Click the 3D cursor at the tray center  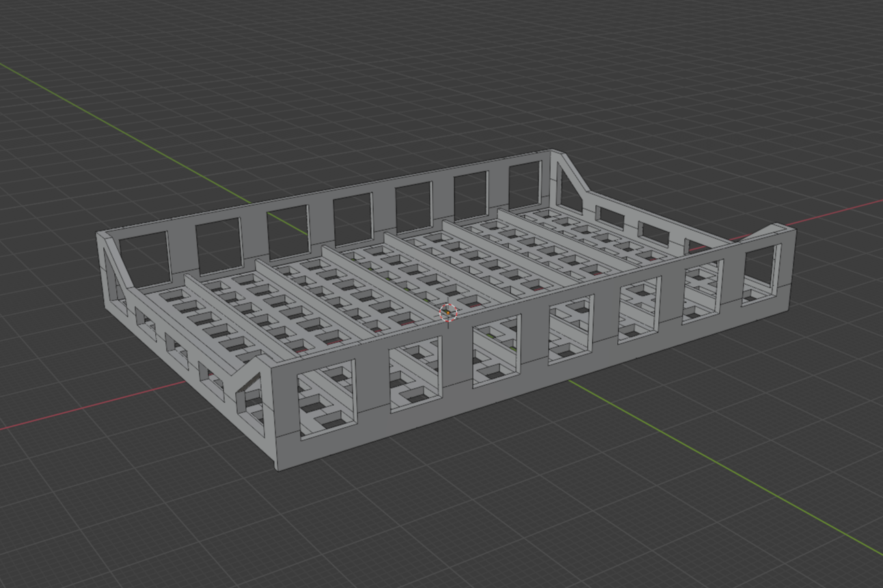[x=448, y=313]
